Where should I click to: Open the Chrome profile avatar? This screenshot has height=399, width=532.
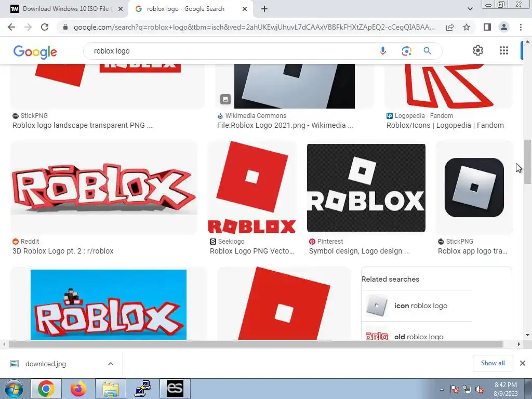pos(504,27)
